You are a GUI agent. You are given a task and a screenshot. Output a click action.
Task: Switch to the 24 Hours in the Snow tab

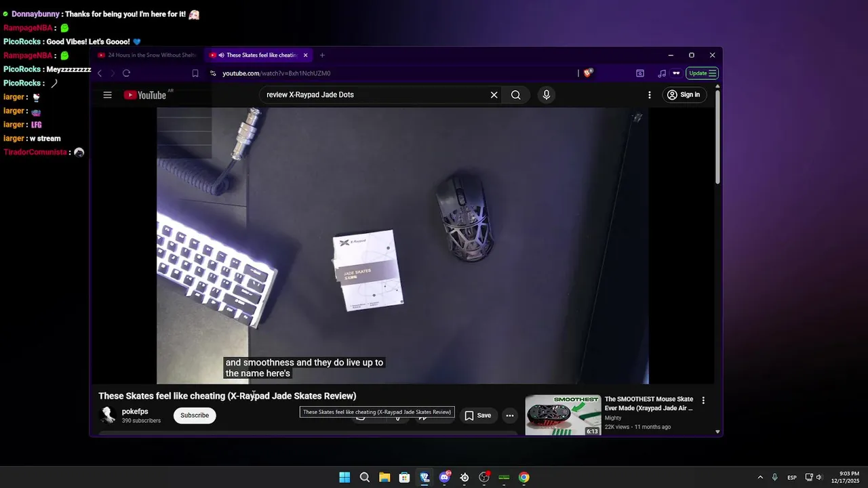click(x=146, y=55)
